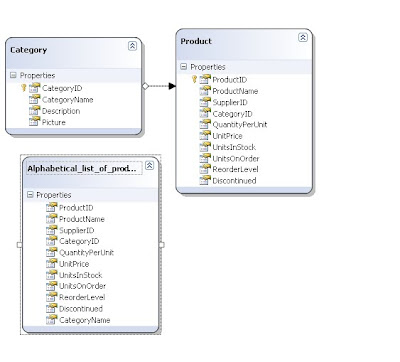Viewport: 400px width, 362px height.
Task: Click CategoryName property icon in Alphabetical list entity
Action: point(51,320)
